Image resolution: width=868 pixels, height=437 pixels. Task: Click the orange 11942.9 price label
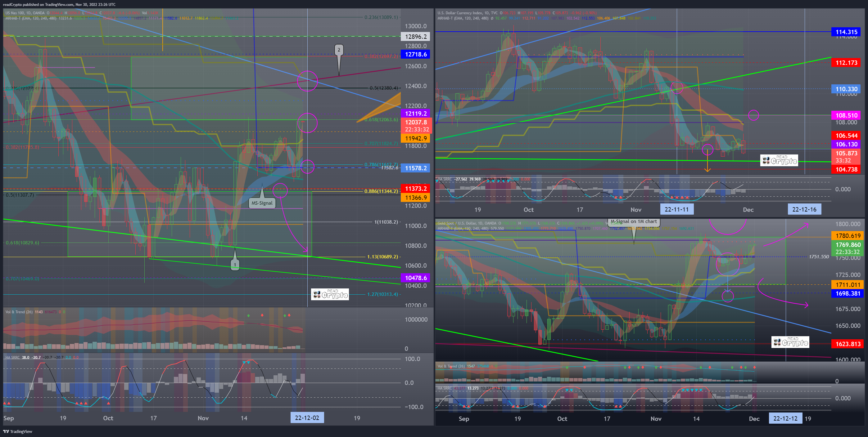click(415, 138)
